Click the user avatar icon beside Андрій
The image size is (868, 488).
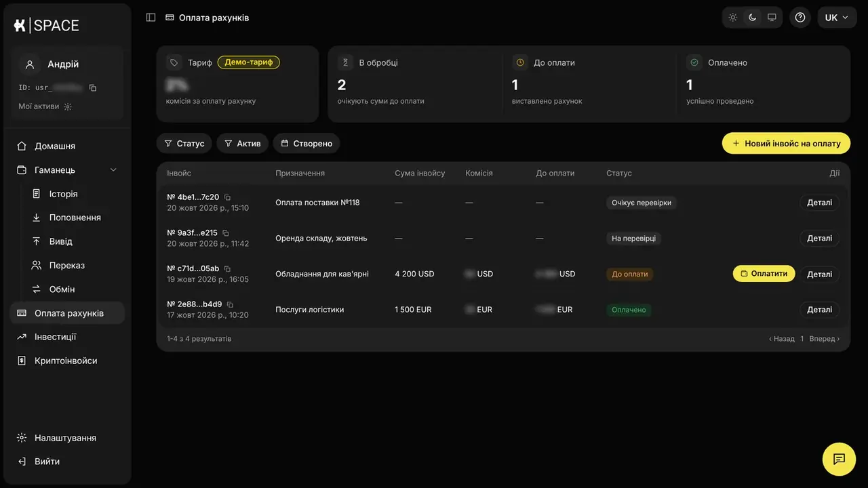click(29, 64)
